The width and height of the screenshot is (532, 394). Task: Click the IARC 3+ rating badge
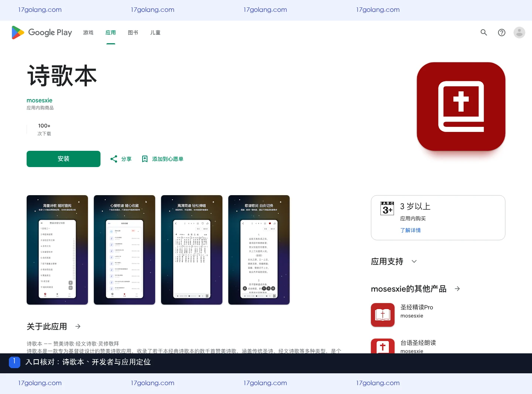[388, 208]
